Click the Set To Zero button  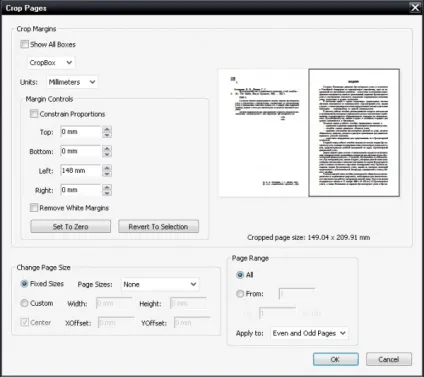pyautogui.click(x=71, y=227)
